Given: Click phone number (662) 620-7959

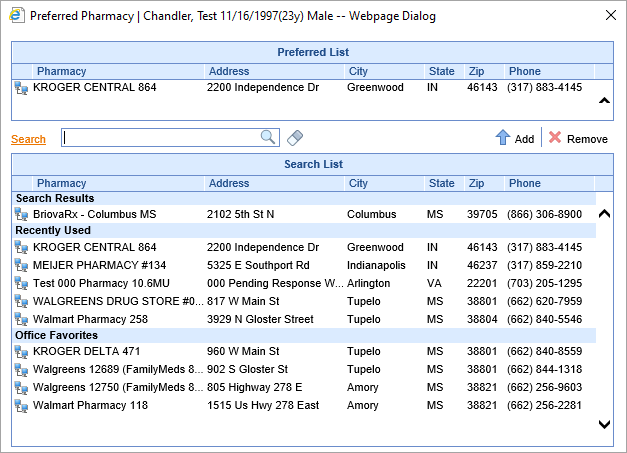Looking at the screenshot, I should point(544,301).
